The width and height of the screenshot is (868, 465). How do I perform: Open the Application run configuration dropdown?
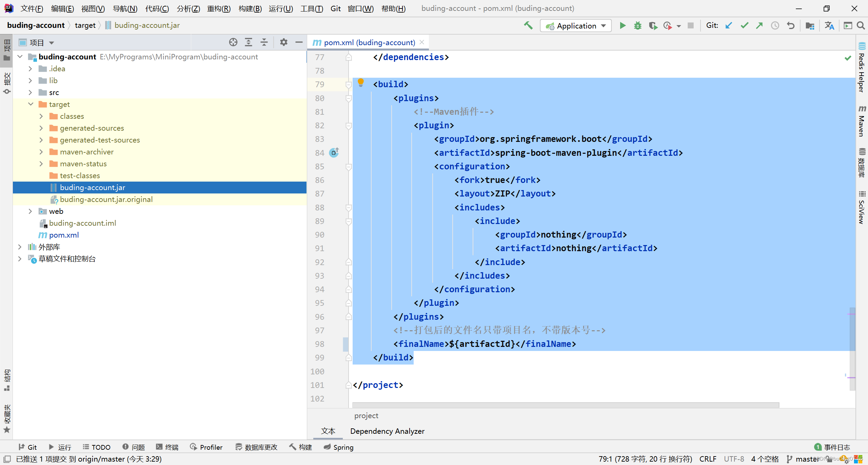pos(604,25)
